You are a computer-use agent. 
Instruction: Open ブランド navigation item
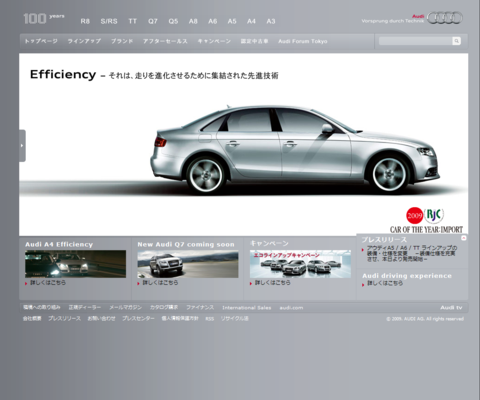[x=122, y=41]
